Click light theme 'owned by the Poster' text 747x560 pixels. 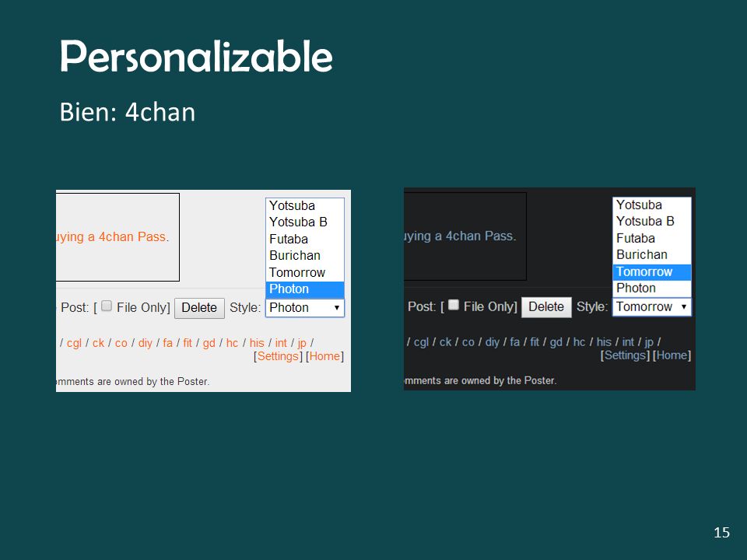pyautogui.click(x=161, y=382)
